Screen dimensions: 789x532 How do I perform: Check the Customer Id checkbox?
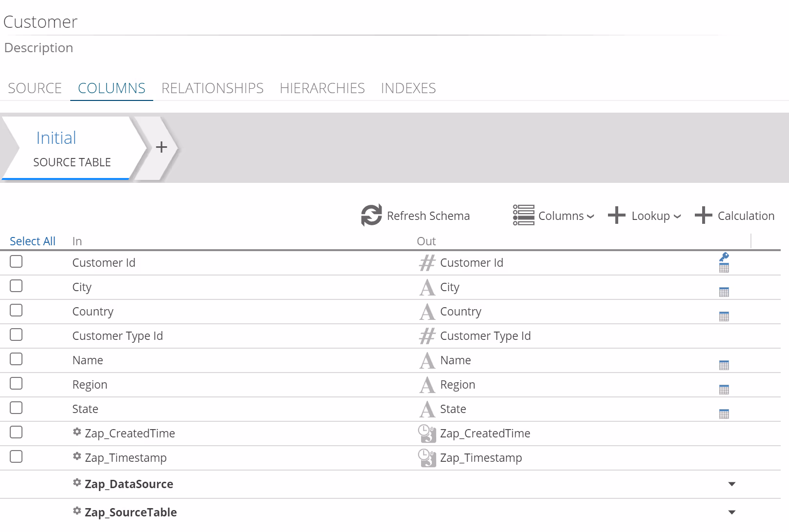click(16, 262)
